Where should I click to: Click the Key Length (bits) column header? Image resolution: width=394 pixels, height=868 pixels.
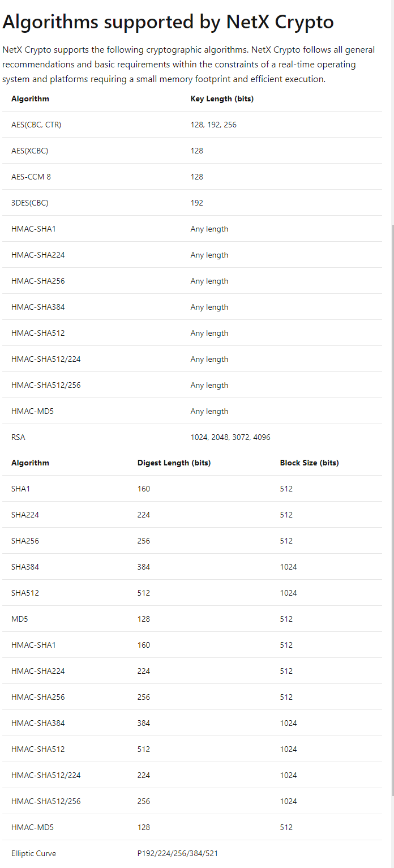coord(222,99)
